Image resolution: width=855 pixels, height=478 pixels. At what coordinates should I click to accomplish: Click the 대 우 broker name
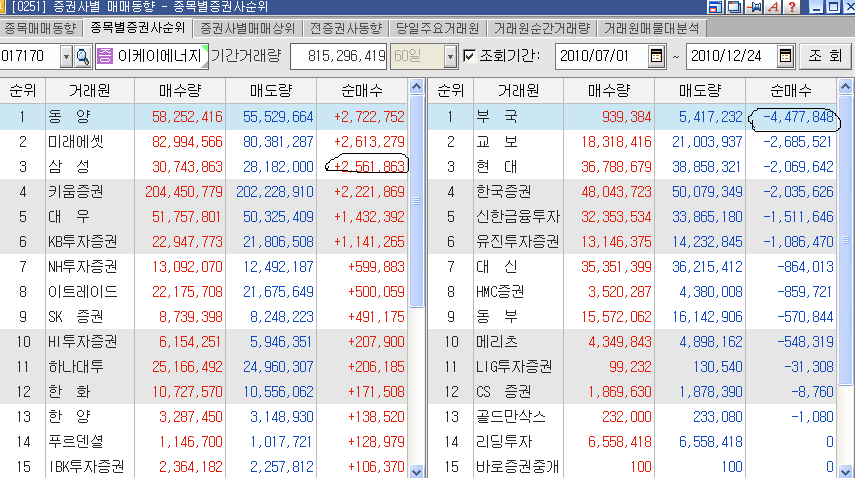tap(69, 217)
